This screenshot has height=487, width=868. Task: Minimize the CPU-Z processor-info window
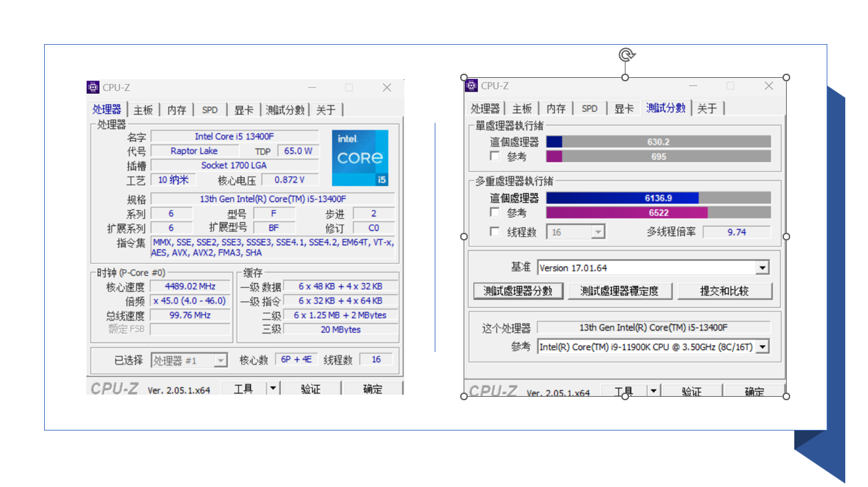(x=313, y=87)
